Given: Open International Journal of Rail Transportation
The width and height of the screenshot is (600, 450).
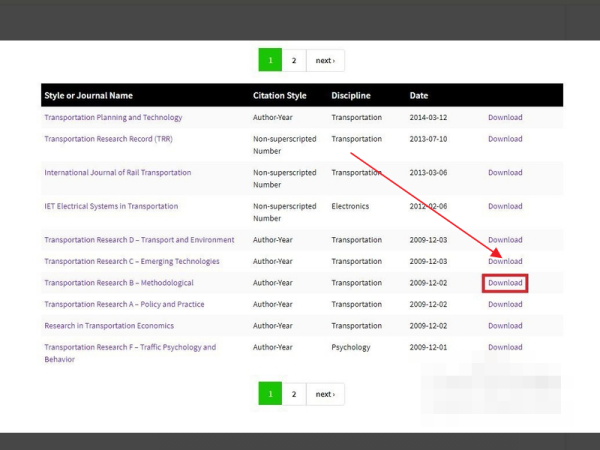Looking at the screenshot, I should tap(117, 172).
